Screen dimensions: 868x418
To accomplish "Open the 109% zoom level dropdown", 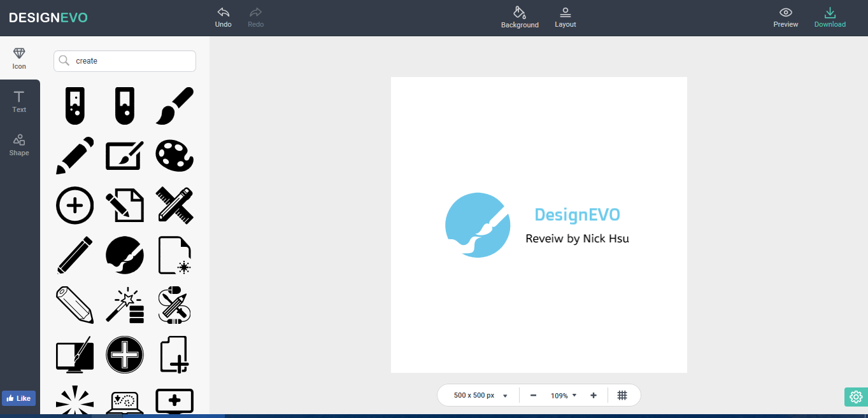I will pos(564,395).
